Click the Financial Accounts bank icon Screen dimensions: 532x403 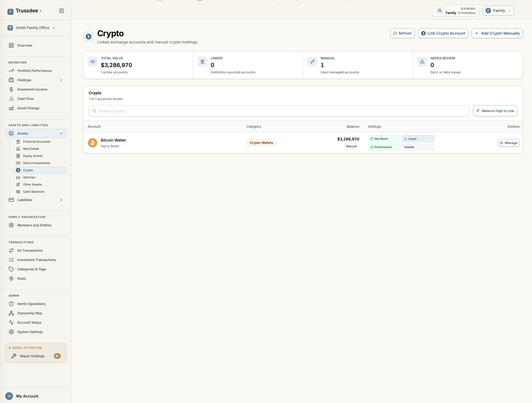(18, 142)
